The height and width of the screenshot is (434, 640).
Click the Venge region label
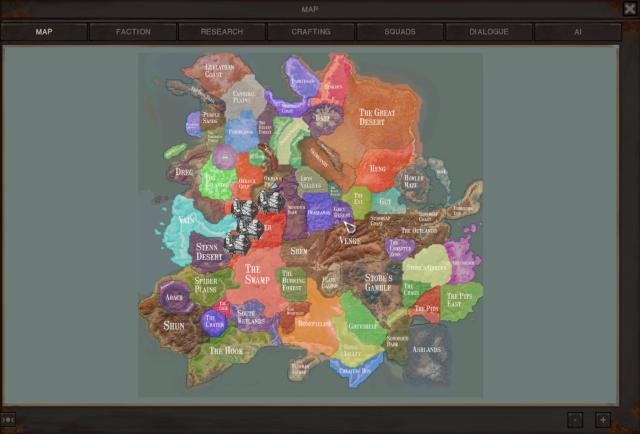(x=350, y=240)
